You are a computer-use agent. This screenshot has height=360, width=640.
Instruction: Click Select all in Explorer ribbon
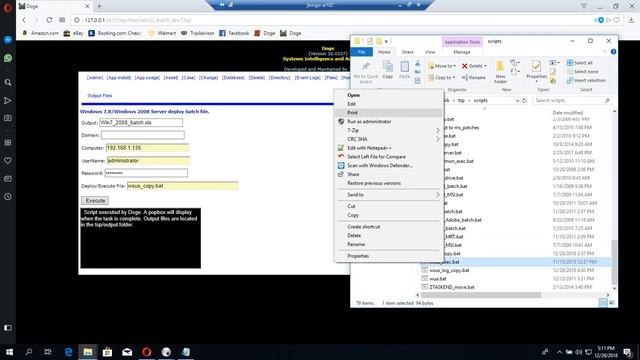(580, 63)
